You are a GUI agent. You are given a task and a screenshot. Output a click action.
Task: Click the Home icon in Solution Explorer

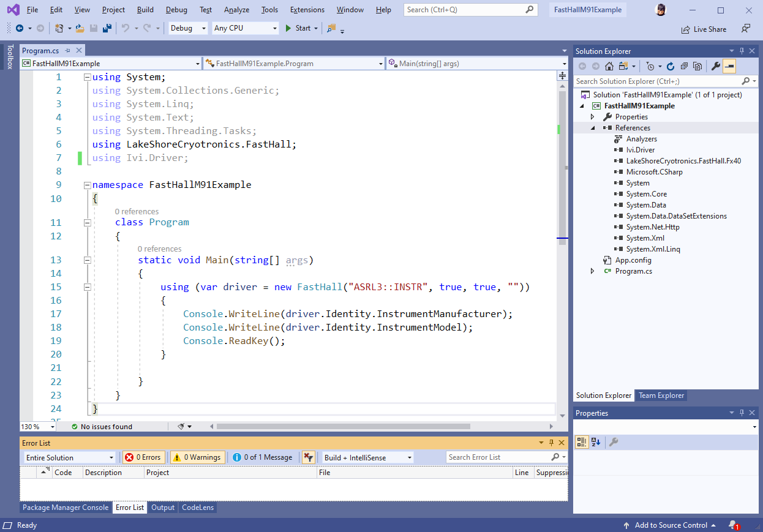click(609, 66)
